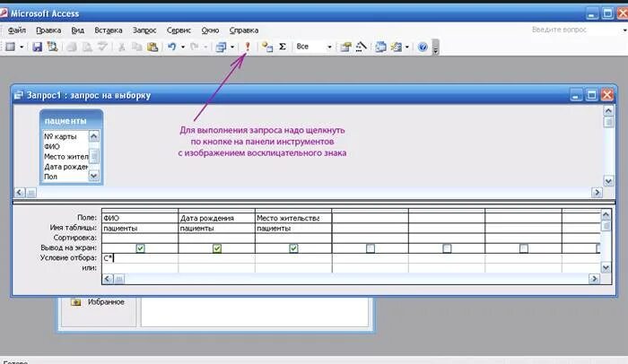The image size is (628, 364).
Task: Toggle Totals row with the sigma icon
Action: [283, 47]
